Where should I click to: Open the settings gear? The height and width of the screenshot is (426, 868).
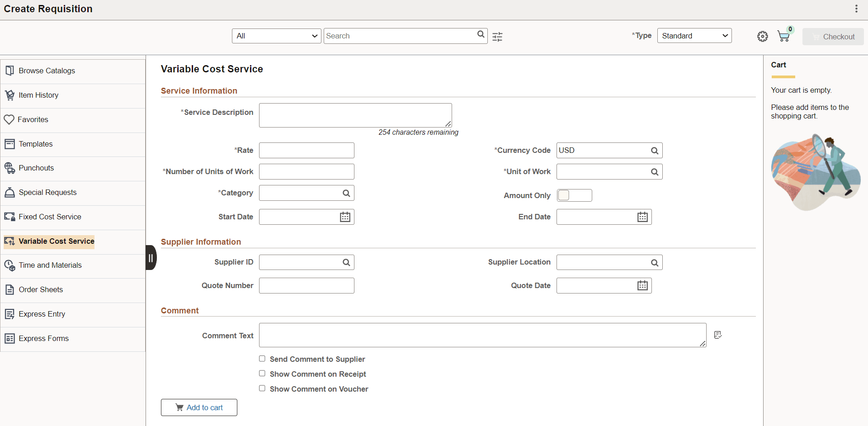click(763, 36)
